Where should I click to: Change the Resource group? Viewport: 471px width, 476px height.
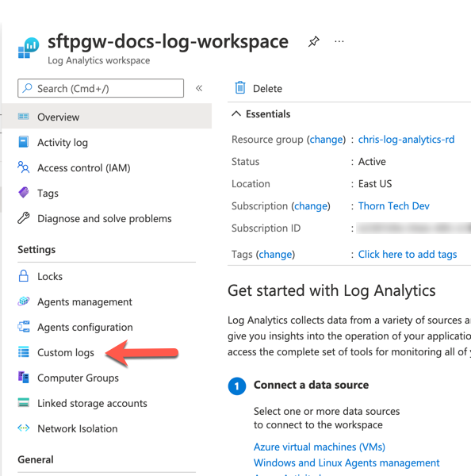tap(326, 140)
